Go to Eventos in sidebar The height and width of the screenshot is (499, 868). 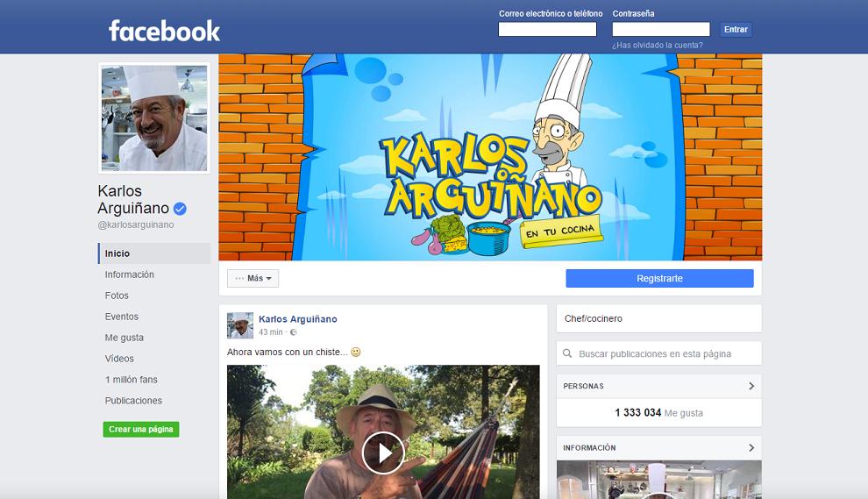pyautogui.click(x=122, y=317)
